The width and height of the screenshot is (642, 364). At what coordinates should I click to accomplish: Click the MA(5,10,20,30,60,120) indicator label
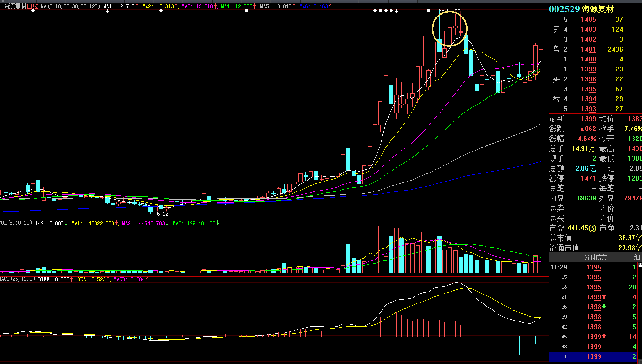coord(70,6)
